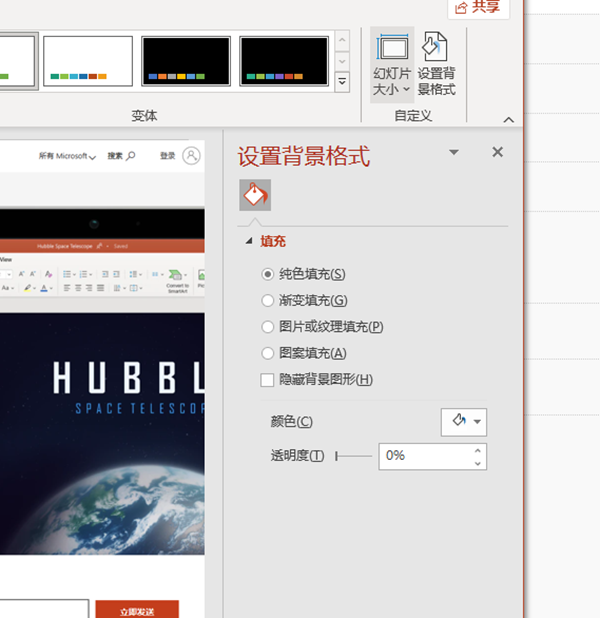This screenshot has width=600, height=618.
Task: Click the 立即发送 orange button
Action: 137,610
